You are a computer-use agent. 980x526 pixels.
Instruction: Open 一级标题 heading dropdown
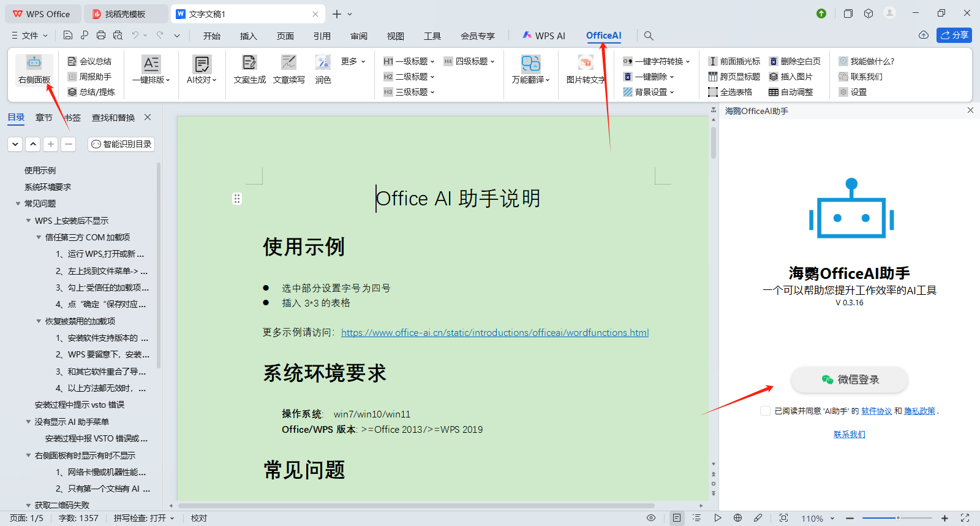pos(409,61)
